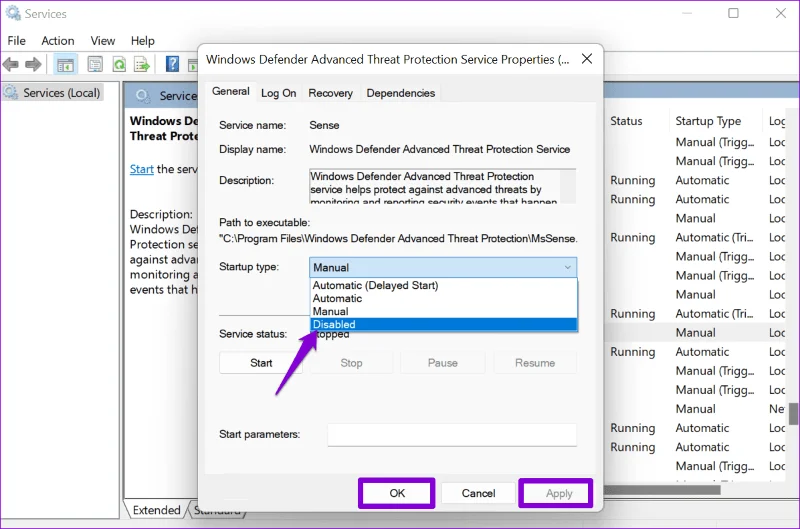Sort by the Startup Type column header
800x529 pixels.
708,121
